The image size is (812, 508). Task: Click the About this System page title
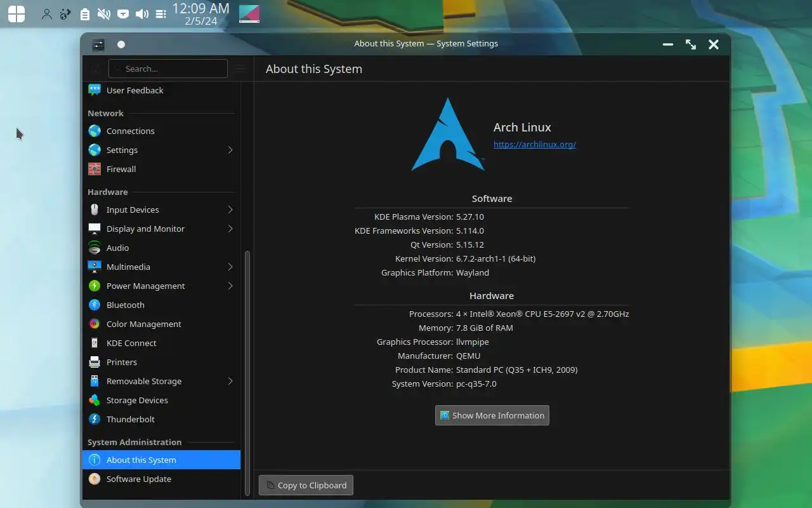pos(314,69)
